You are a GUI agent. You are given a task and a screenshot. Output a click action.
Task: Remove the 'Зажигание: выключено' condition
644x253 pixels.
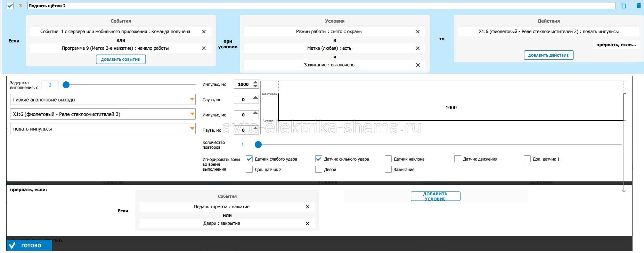tap(418, 65)
